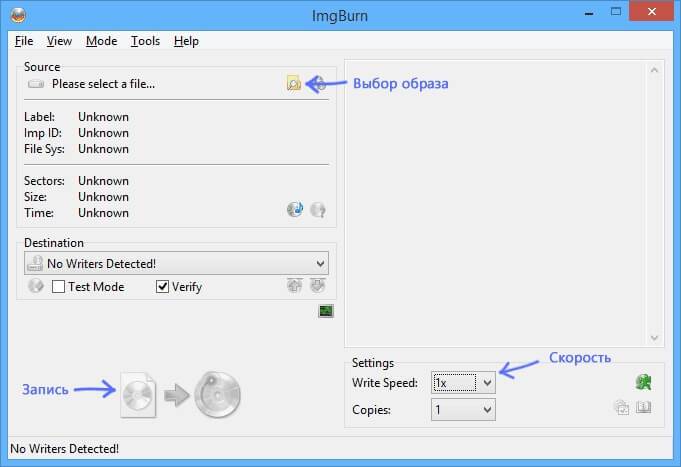The width and height of the screenshot is (681, 467).
Task: Click the book icon in Settings
Action: pos(644,407)
